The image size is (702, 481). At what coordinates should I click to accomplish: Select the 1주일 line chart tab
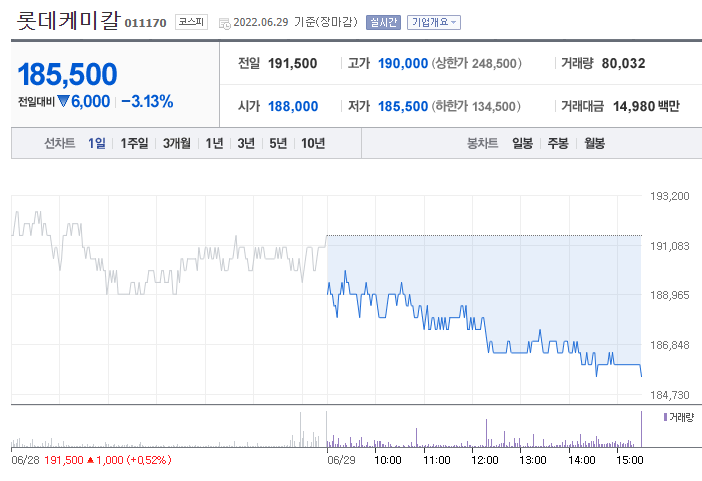coord(134,143)
